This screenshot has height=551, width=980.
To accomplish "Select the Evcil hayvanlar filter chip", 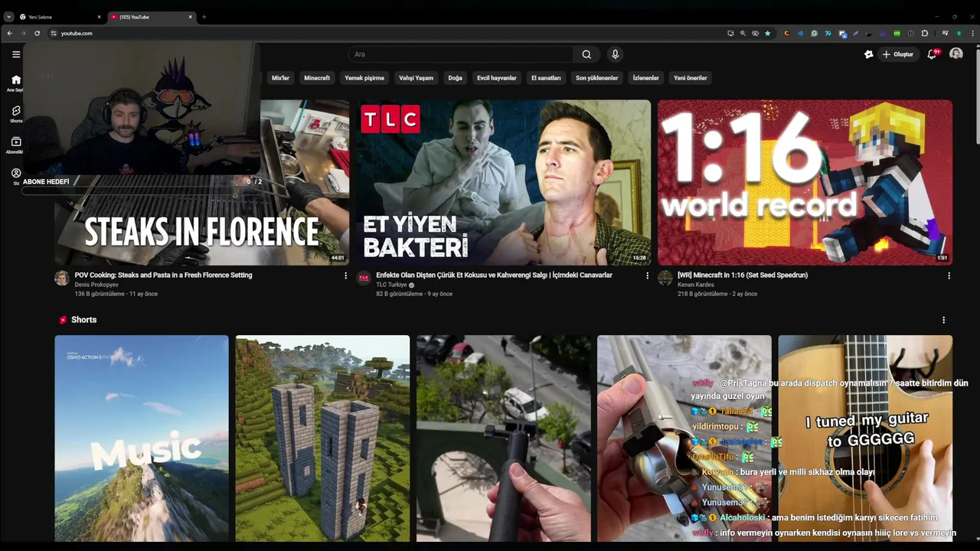I will [x=497, y=78].
